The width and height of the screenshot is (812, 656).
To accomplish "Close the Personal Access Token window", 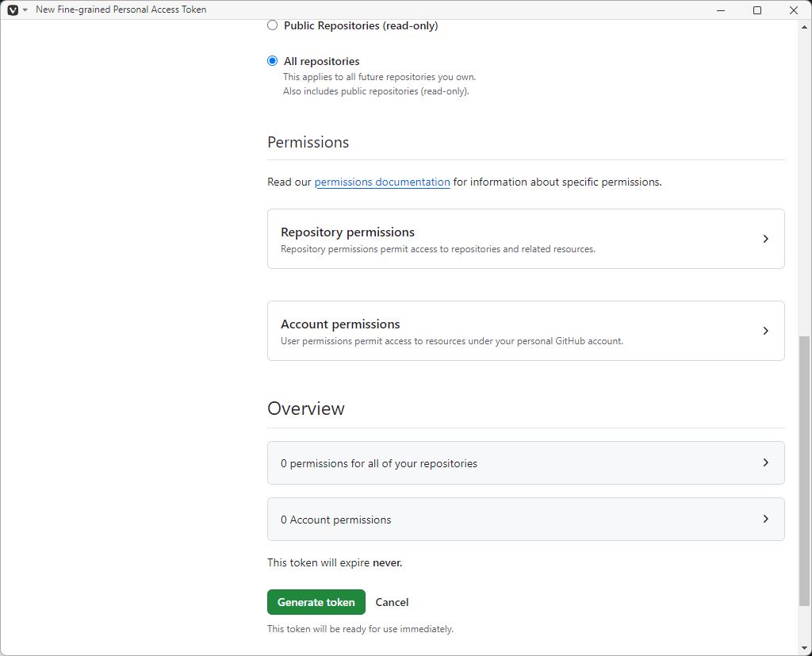I will (794, 10).
